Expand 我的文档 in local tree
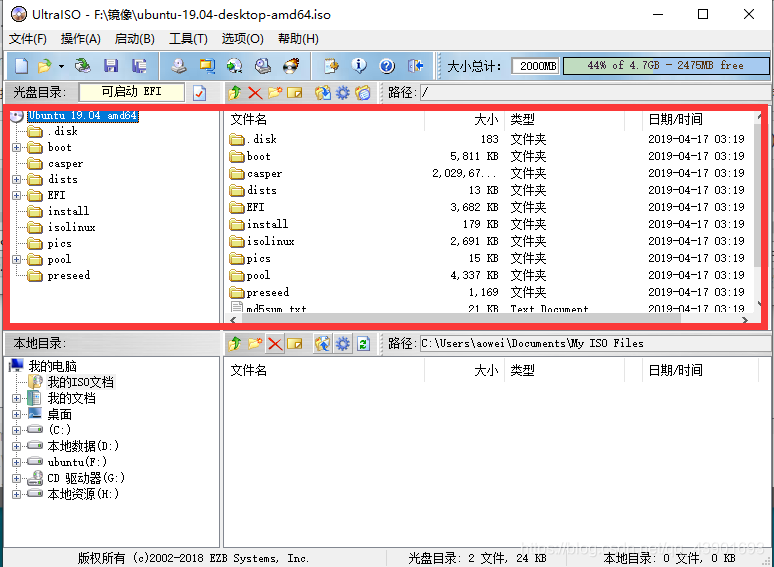The image size is (774, 567). 16,399
